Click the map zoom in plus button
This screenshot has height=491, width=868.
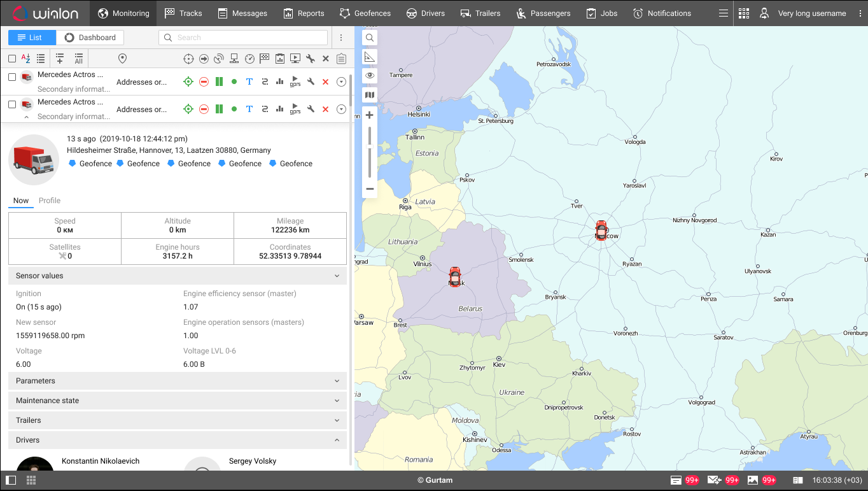tap(370, 115)
